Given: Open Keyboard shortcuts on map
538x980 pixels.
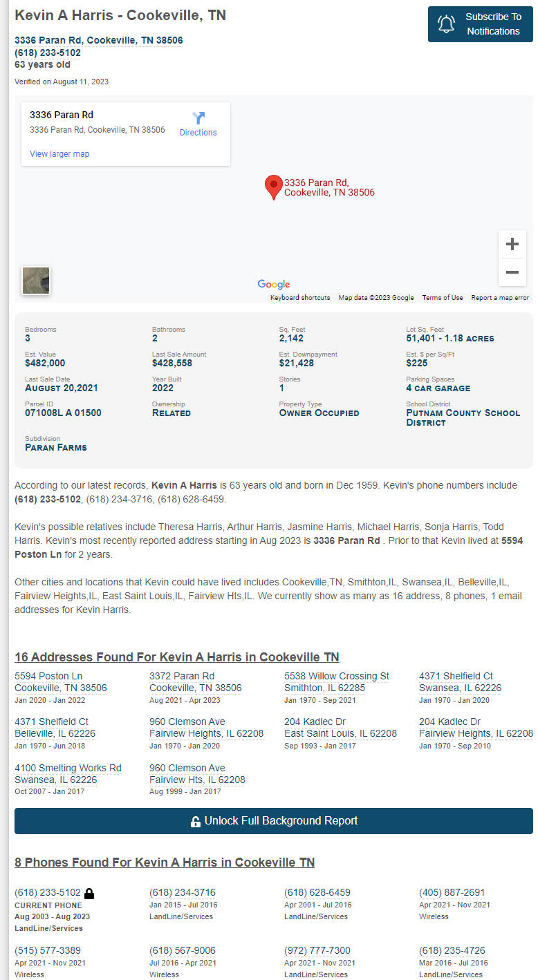Looking at the screenshot, I should 300,298.
